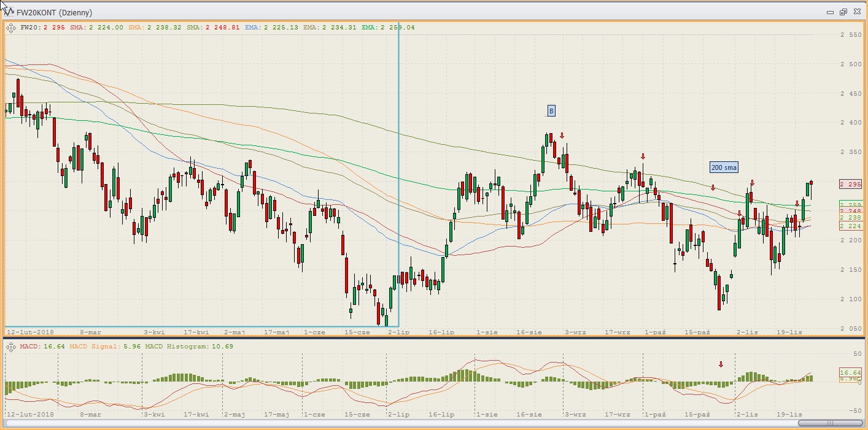868x430 pixels.
Task: Click the chart window icon in title bar
Action: coord(9,12)
